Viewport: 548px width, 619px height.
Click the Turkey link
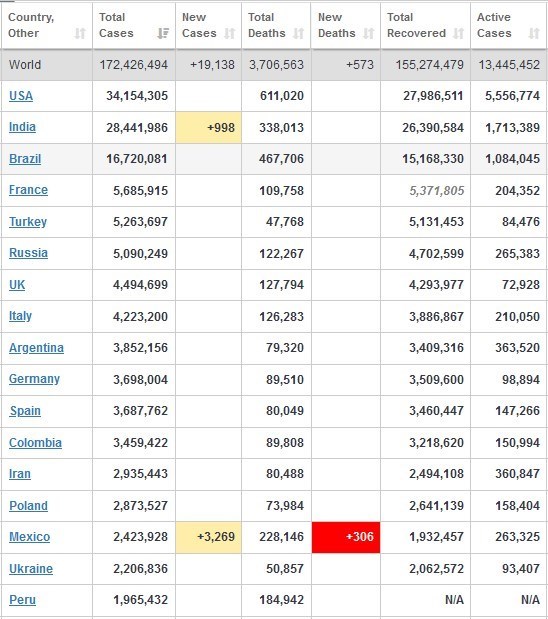click(28, 222)
